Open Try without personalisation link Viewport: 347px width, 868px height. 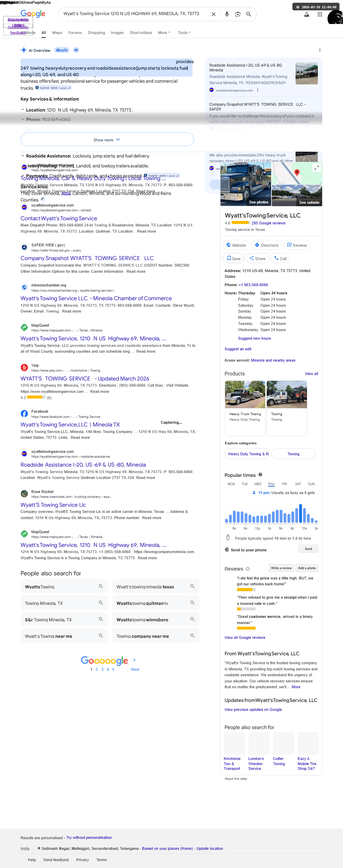(89, 837)
